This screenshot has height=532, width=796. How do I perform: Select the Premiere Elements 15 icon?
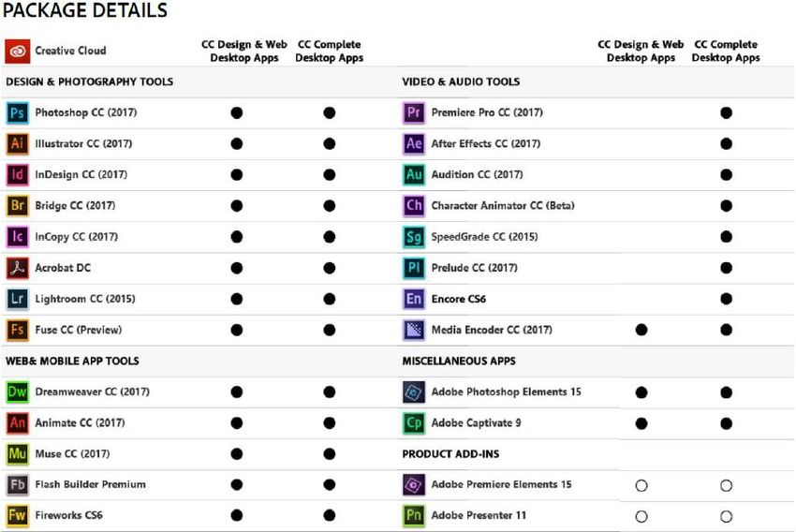[x=414, y=485]
